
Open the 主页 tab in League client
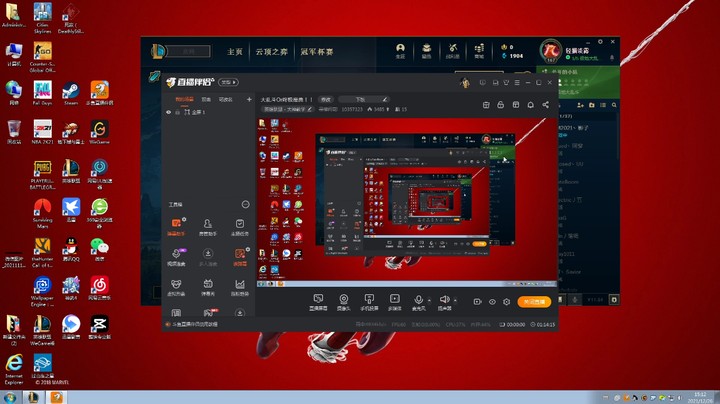[235, 52]
